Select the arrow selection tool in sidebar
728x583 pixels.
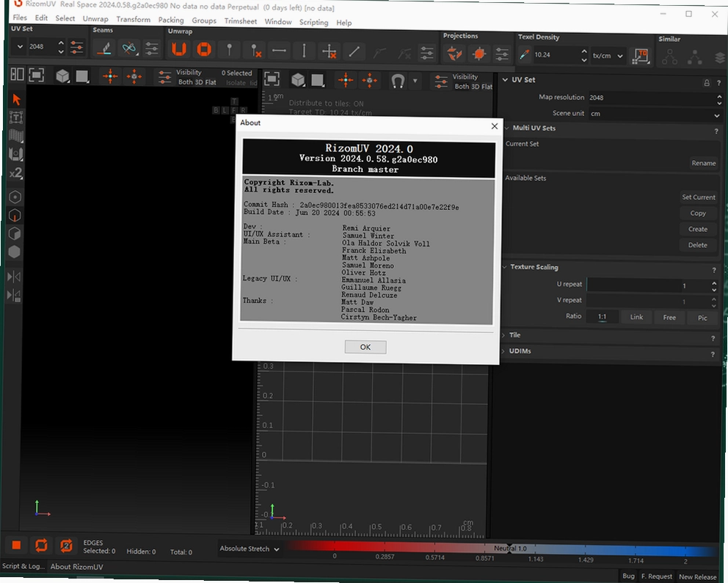point(16,99)
